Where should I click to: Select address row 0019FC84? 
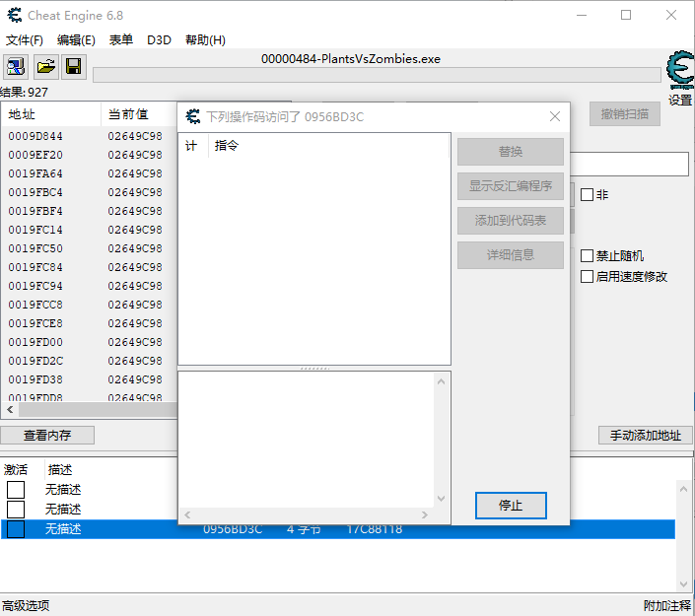89,267
